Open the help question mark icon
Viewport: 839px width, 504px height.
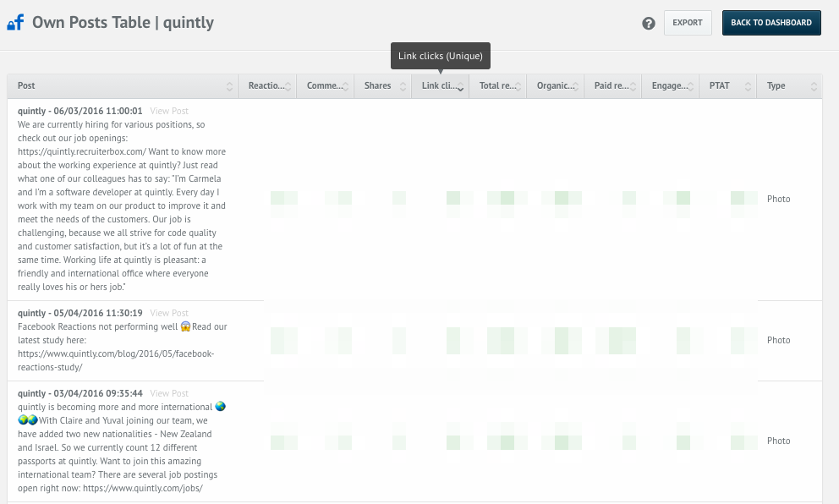tap(649, 23)
